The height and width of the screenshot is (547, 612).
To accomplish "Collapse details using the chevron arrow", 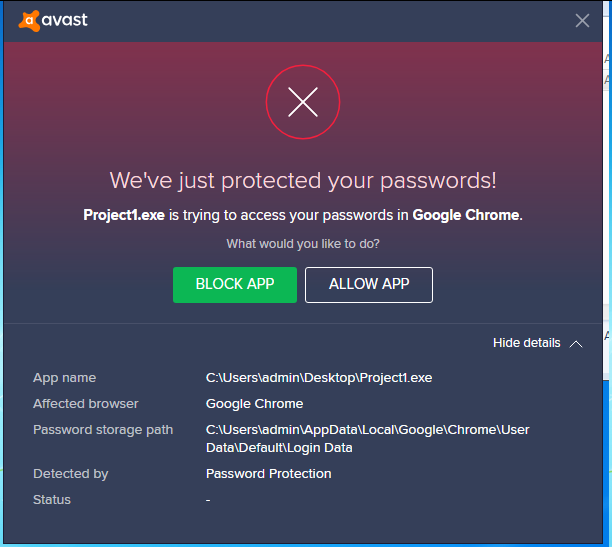I will pos(576,344).
